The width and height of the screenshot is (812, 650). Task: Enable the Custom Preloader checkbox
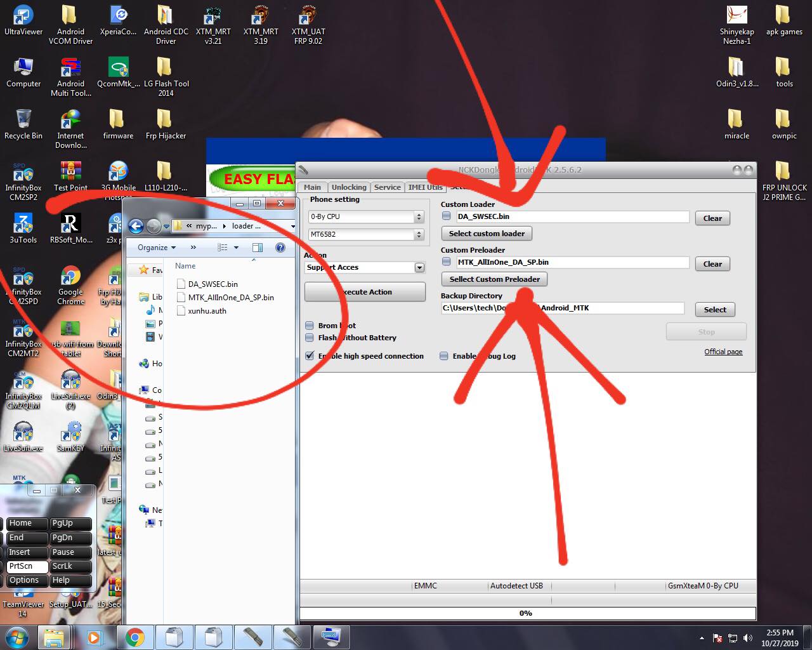(x=447, y=262)
